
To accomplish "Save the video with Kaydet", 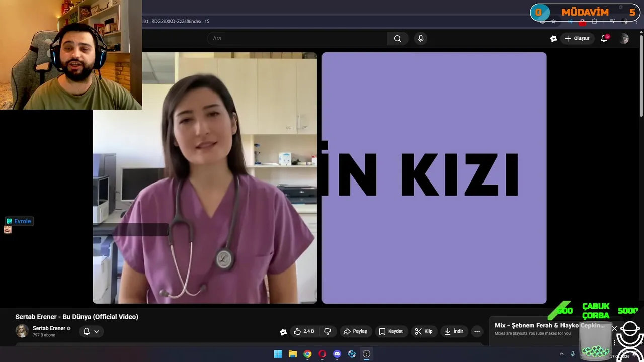I will point(391,331).
